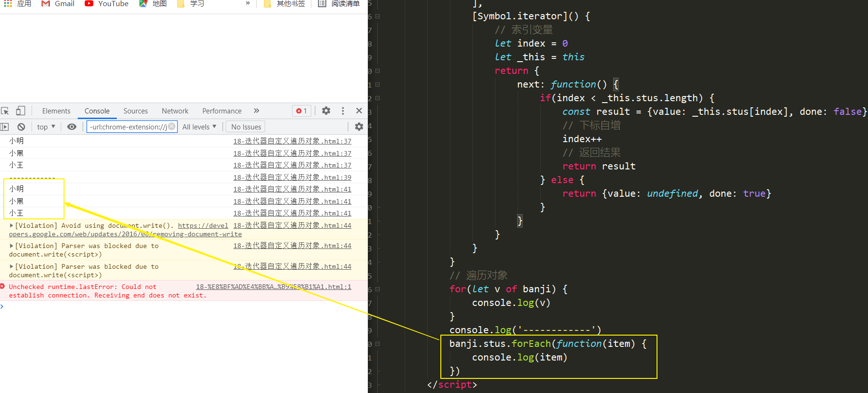Viewport: 868px width, 393px height.
Task: Open DevTools settings gear beside error badge
Action: click(x=326, y=111)
